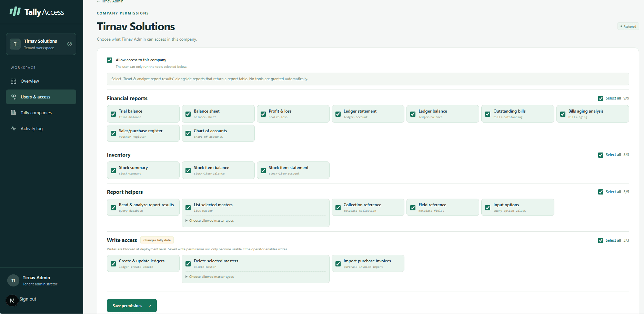
Task: Toggle Select all for Inventory
Action: click(601, 155)
